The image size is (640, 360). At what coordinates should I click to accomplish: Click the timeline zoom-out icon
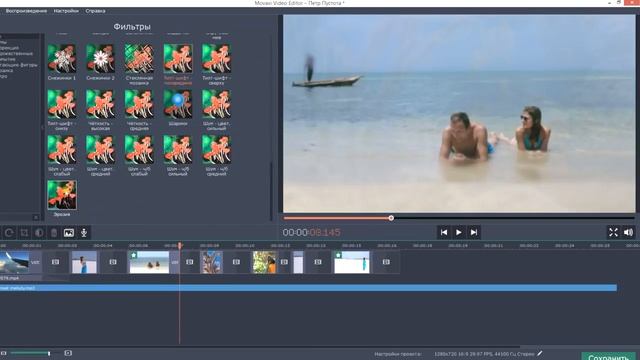point(4,353)
